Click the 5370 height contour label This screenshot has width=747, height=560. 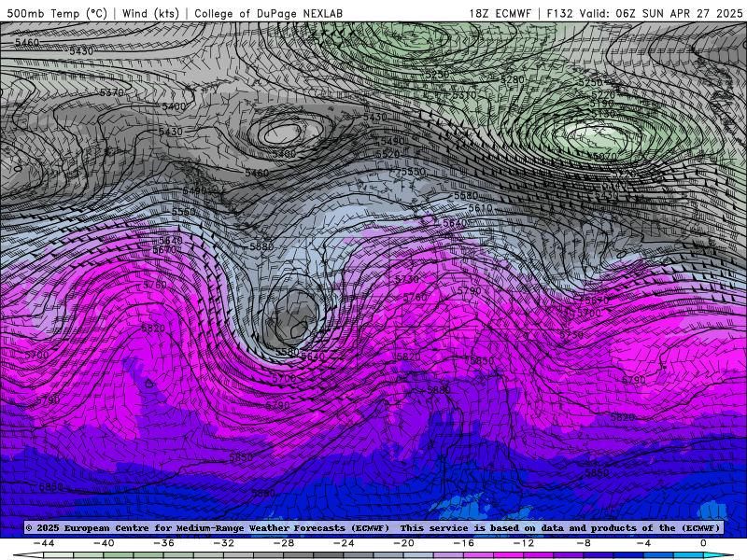tap(112, 92)
